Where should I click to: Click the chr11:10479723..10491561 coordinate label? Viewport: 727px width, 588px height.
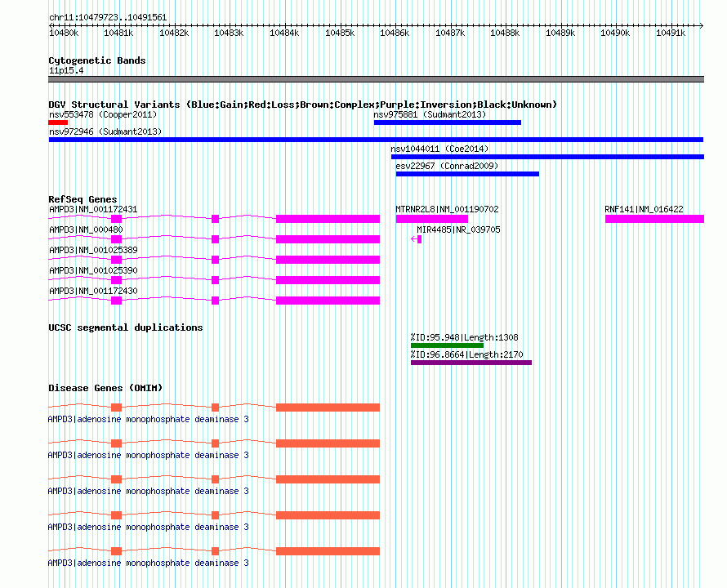pos(108,17)
